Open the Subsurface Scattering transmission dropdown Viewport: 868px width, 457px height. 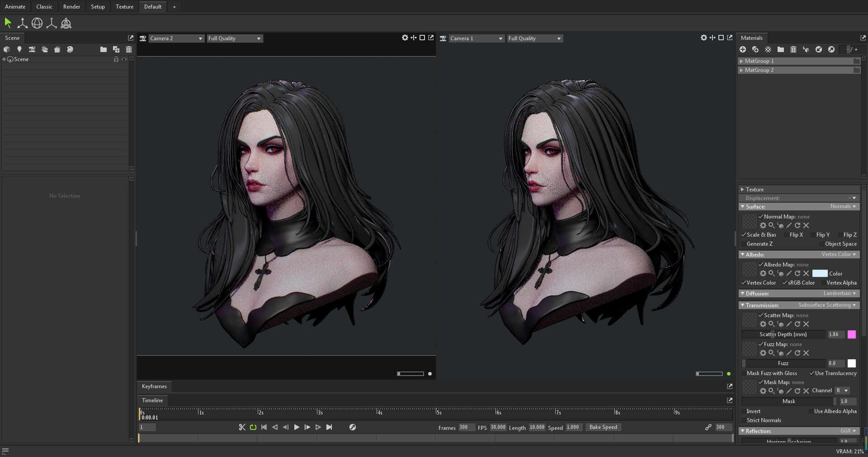point(827,305)
